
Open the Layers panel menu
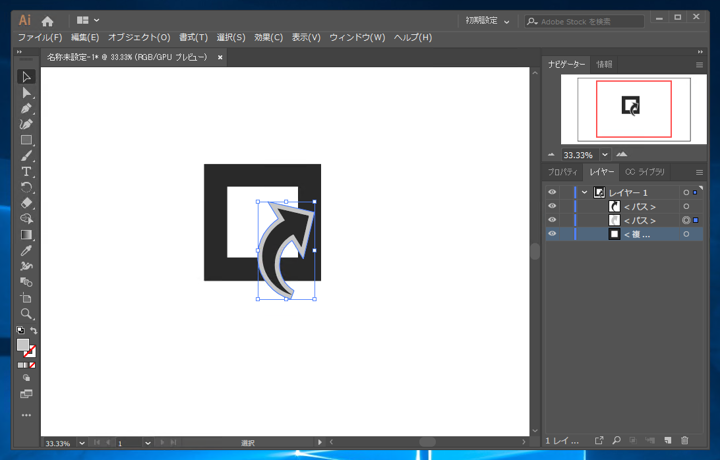coord(699,173)
